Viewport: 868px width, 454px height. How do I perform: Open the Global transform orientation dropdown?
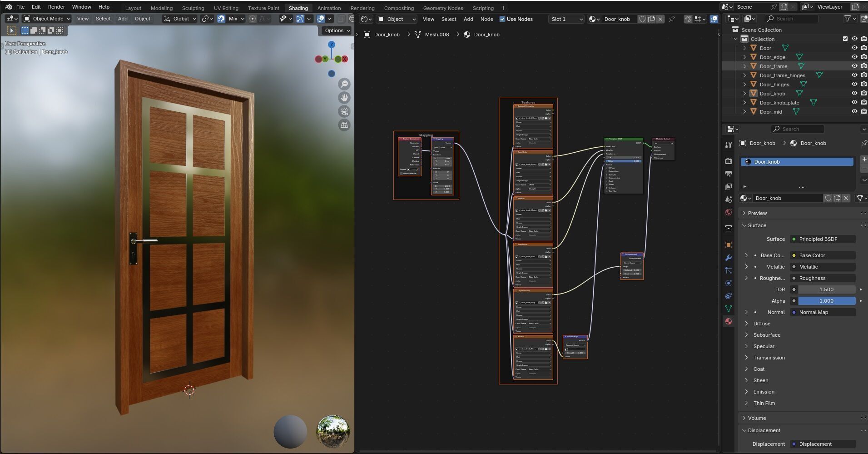tap(180, 19)
